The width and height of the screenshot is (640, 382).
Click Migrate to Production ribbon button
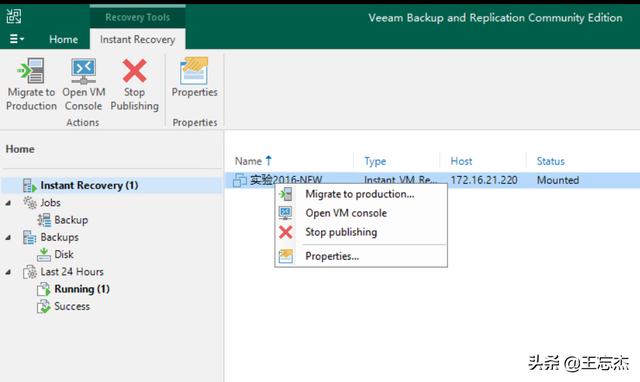pos(31,84)
